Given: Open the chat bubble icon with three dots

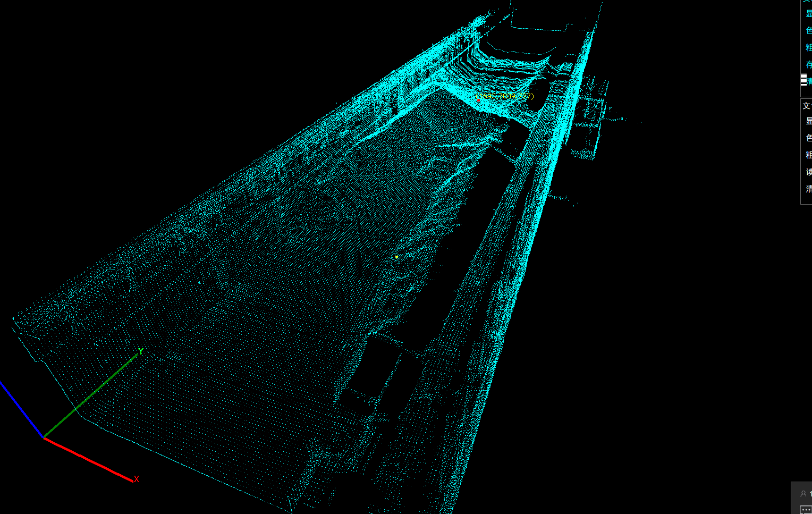Looking at the screenshot, I should [806, 509].
